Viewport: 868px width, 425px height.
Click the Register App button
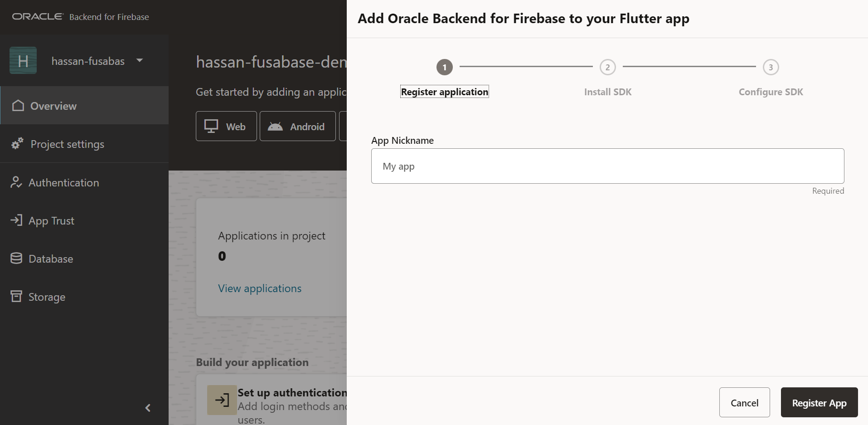click(x=820, y=402)
